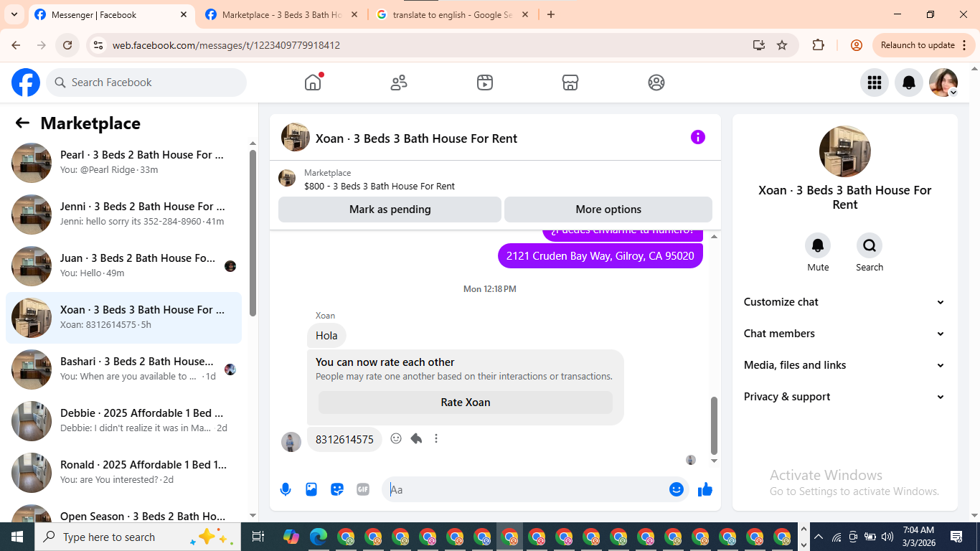This screenshot has height=551, width=980.
Task: Open the Groups icon in top navigation
Action: point(656,83)
